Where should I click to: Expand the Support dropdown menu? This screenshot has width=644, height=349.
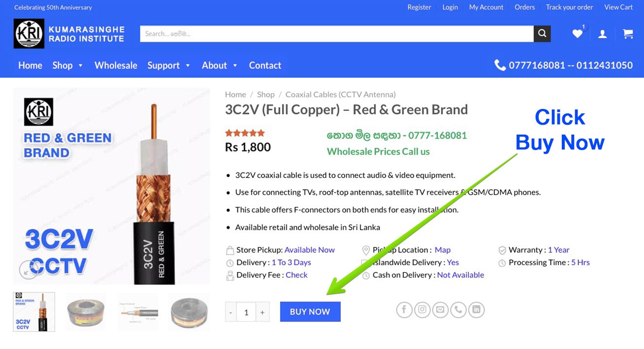coord(169,65)
